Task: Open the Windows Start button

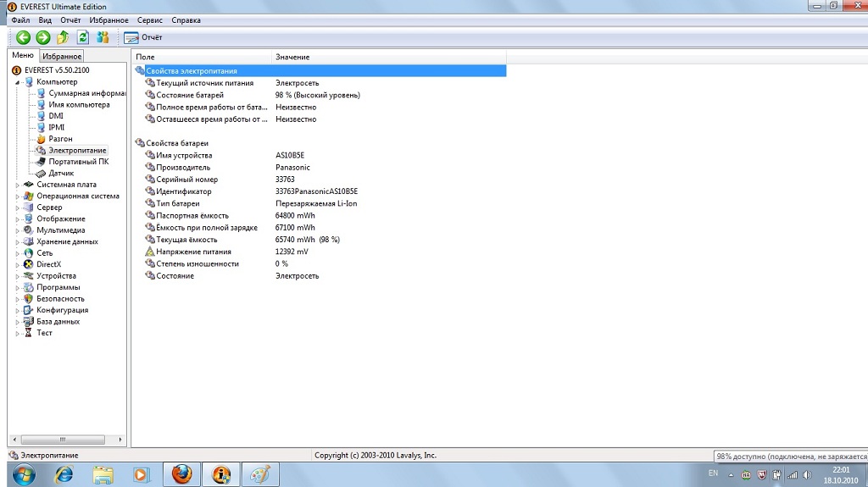Action: tap(23, 475)
